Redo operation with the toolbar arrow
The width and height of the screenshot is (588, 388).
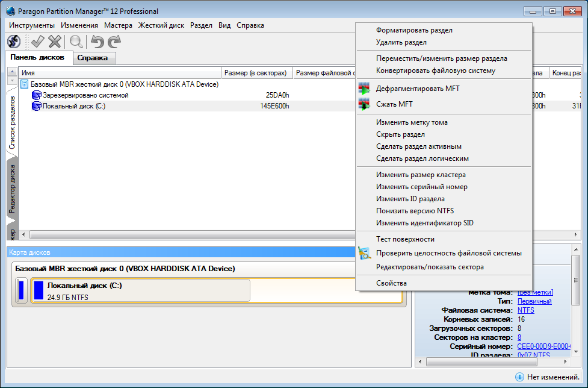[x=114, y=41]
